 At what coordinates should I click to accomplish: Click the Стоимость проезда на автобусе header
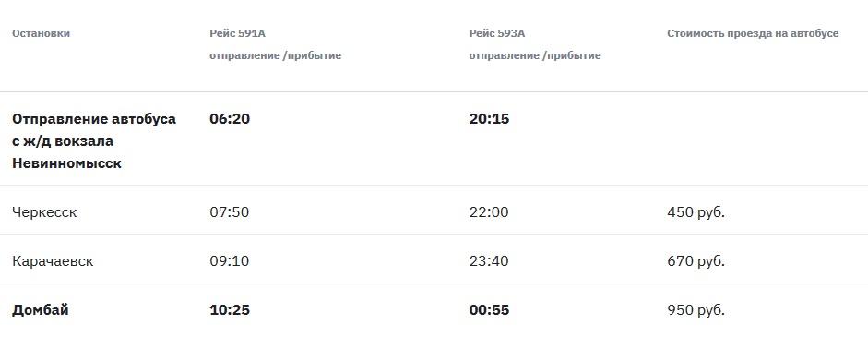(753, 33)
